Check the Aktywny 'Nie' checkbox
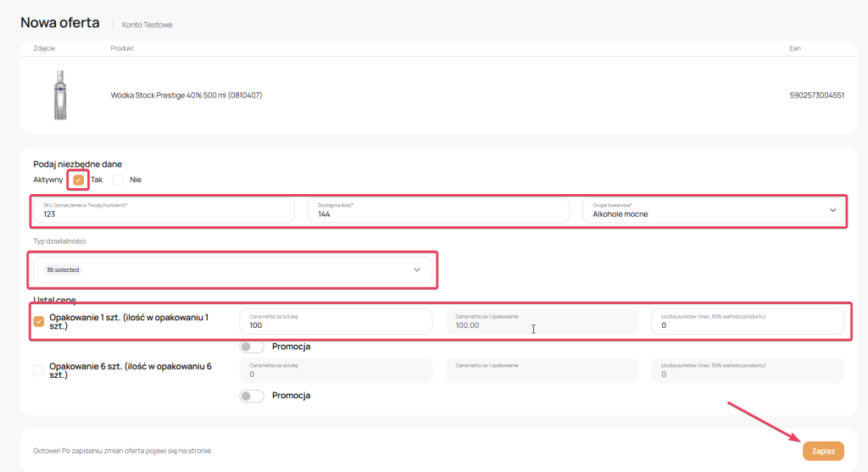Image resolution: width=868 pixels, height=472 pixels. pyautogui.click(x=118, y=180)
